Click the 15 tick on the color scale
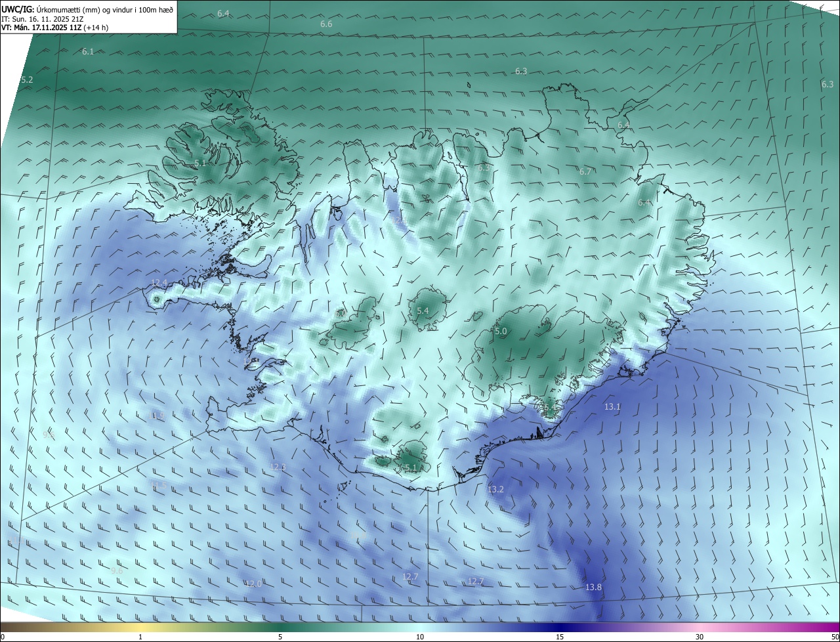This screenshot has width=840, height=642. pos(560,637)
